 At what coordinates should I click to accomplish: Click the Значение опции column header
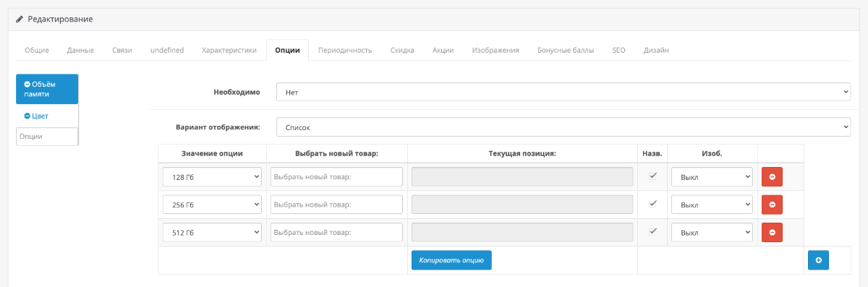tap(212, 153)
